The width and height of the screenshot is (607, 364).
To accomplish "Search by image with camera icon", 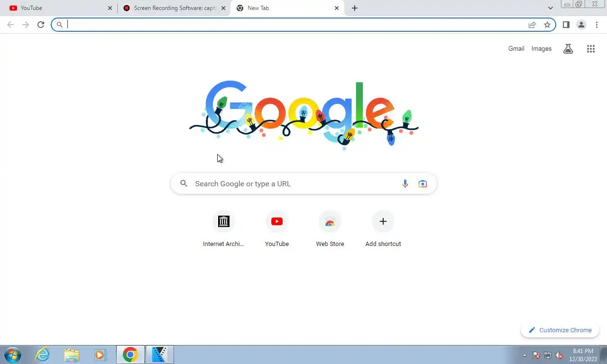I will coord(423,184).
